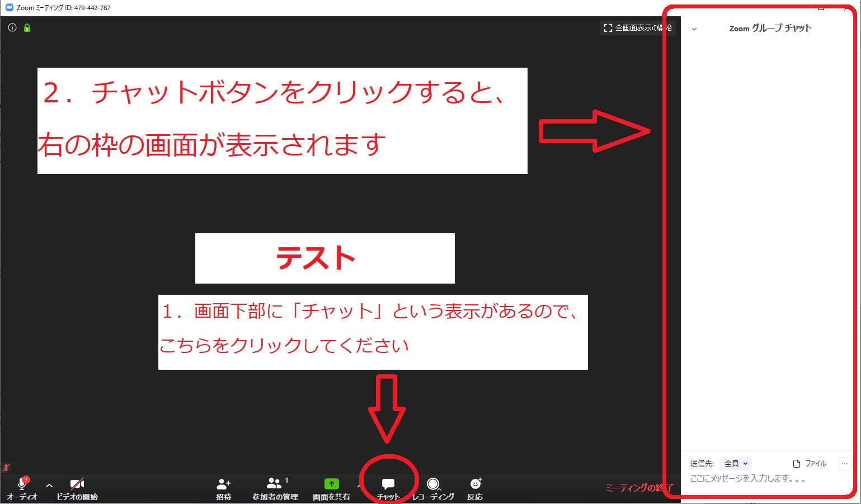Click the green 画面を共有 share screen icon
This screenshot has height=504, width=861.
(x=331, y=484)
